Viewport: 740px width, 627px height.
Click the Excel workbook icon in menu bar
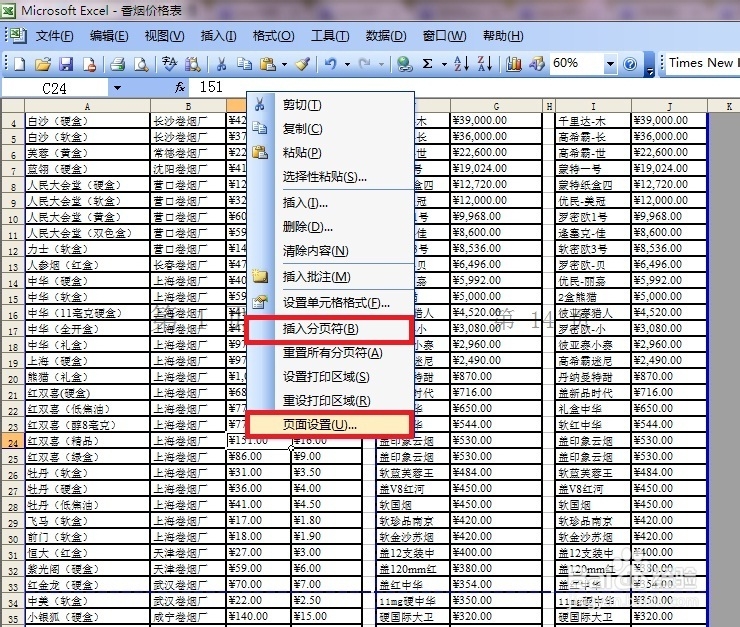(18, 35)
